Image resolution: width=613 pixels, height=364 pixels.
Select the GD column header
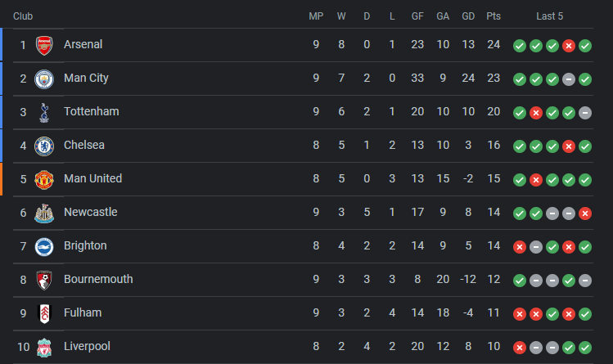tap(468, 16)
